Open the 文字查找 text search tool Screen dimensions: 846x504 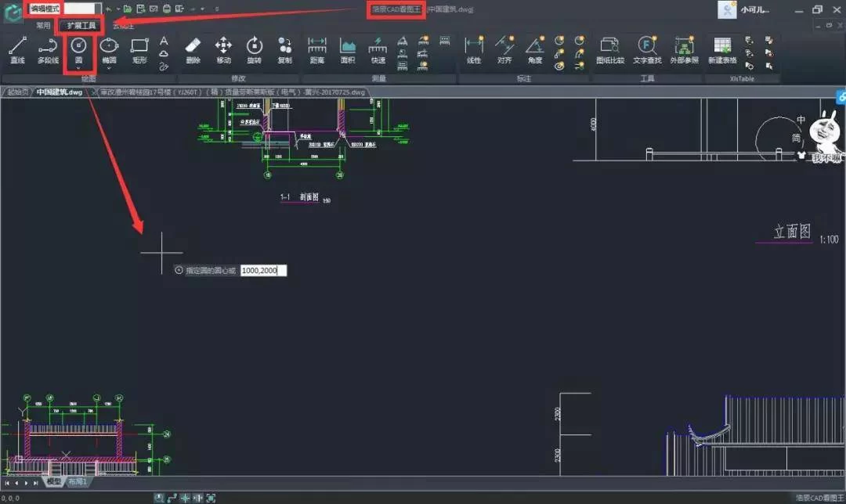click(x=647, y=50)
